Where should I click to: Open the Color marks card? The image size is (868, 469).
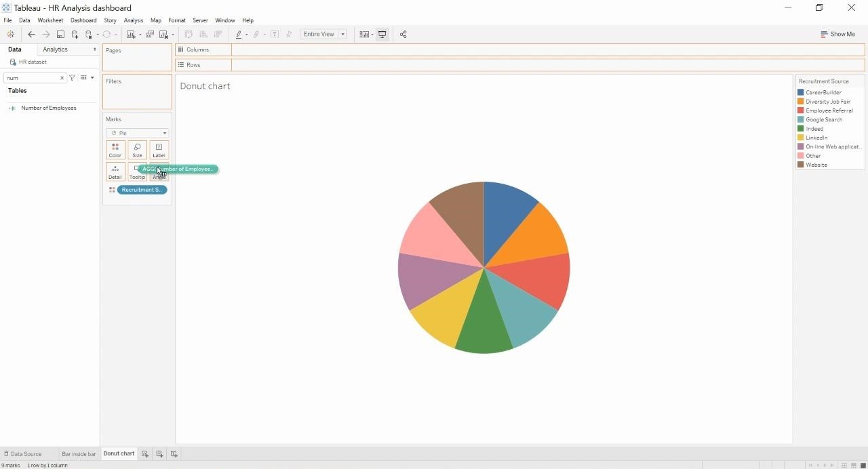click(115, 150)
